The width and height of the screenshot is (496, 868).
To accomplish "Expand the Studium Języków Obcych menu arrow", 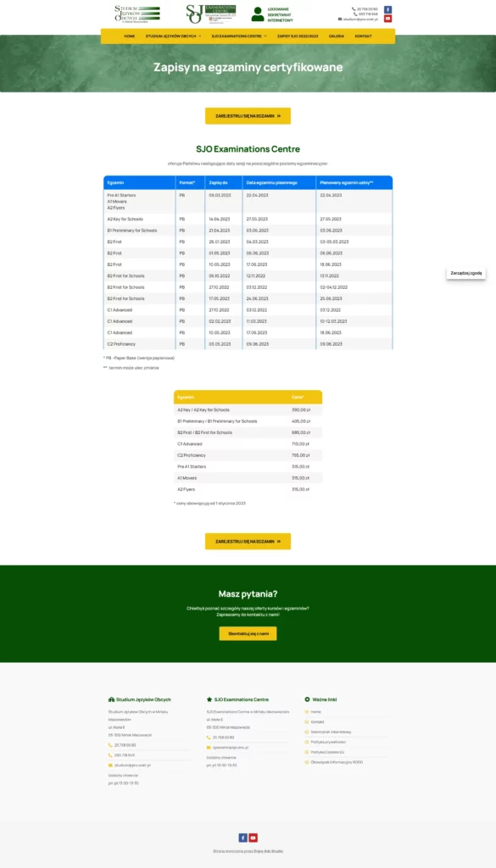I will (200, 36).
